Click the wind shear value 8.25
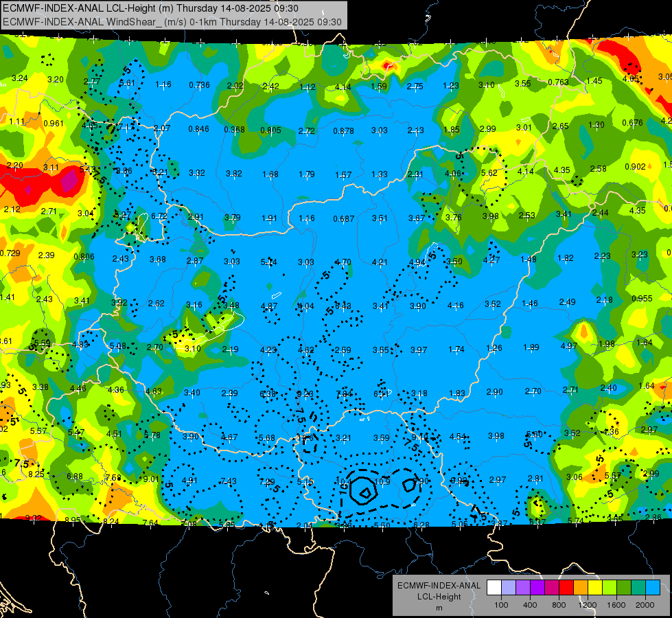 tap(36, 474)
